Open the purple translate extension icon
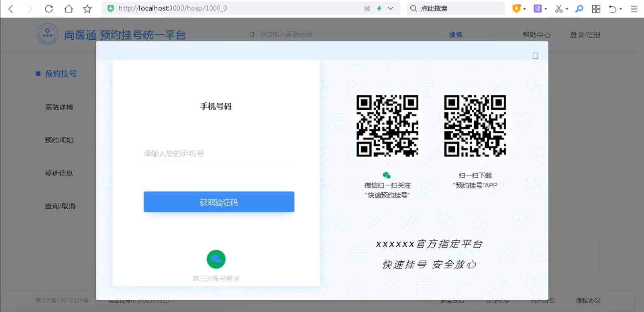The width and height of the screenshot is (644, 312). tap(538, 8)
